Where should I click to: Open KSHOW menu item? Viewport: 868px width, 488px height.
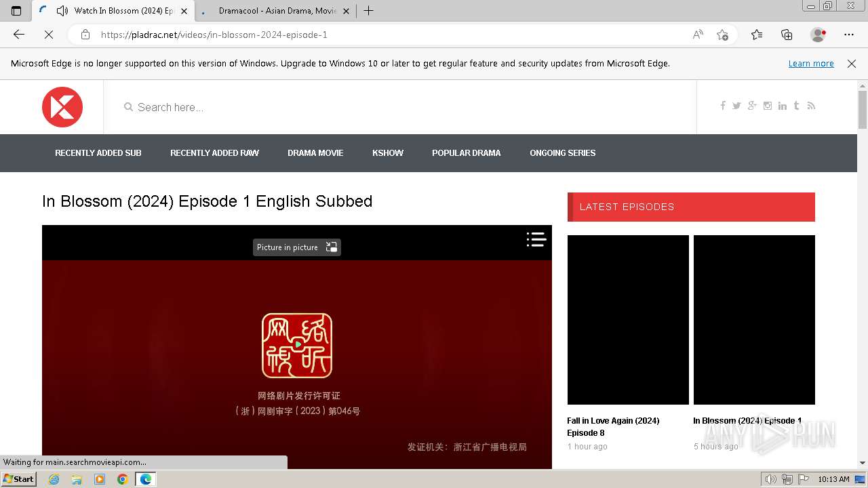tap(388, 153)
